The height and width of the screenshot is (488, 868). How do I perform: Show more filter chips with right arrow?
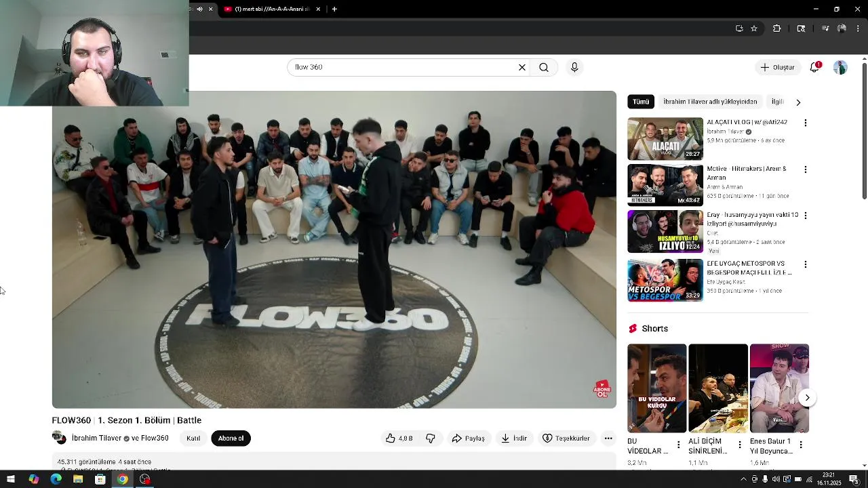click(798, 102)
